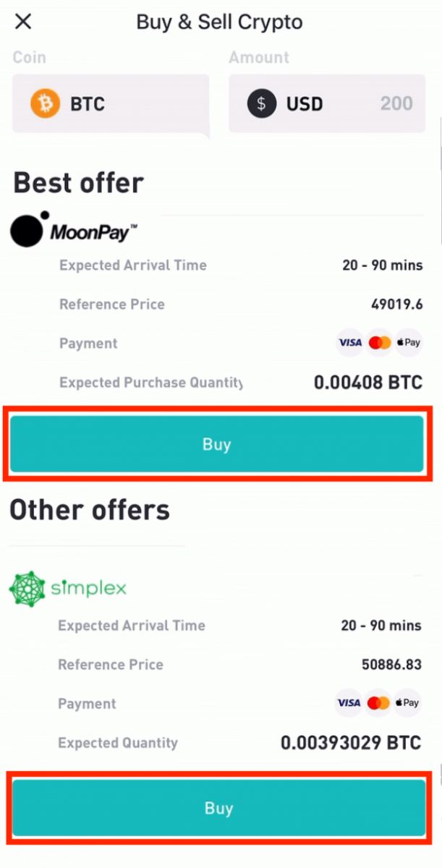Click Simplex's Visa payment icon
The height and width of the screenshot is (868, 442).
(349, 703)
